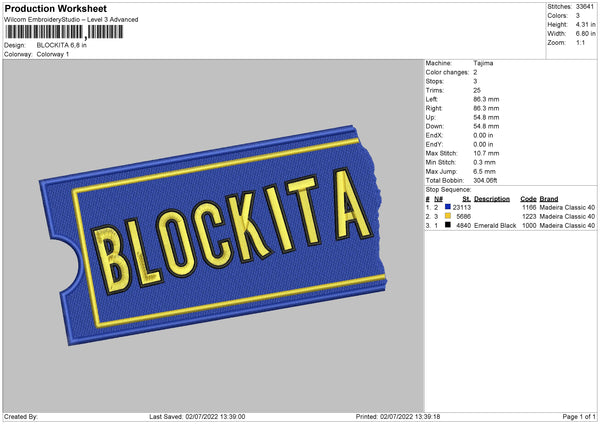Click the Zoom value 1:1
The width and height of the screenshot is (600, 424).
[580, 43]
